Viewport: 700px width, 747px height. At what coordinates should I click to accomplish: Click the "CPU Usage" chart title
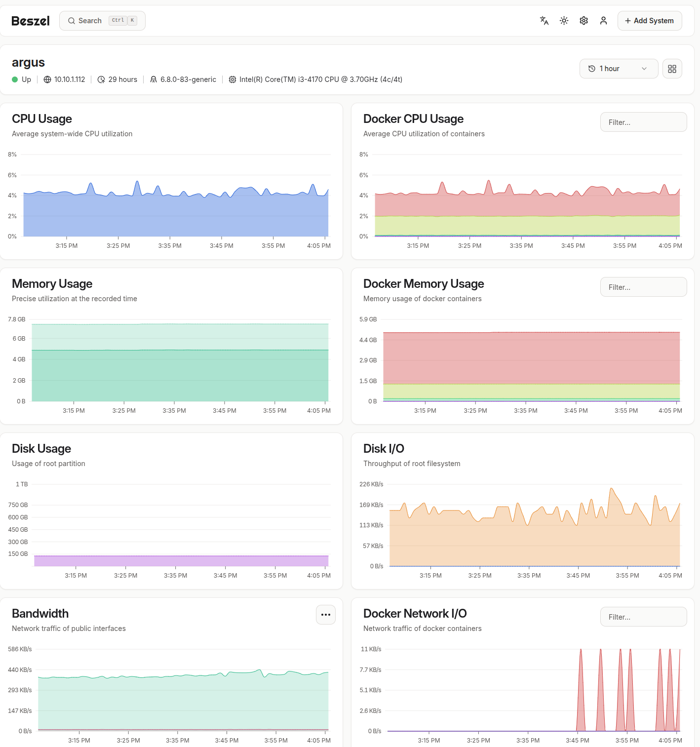tap(42, 119)
